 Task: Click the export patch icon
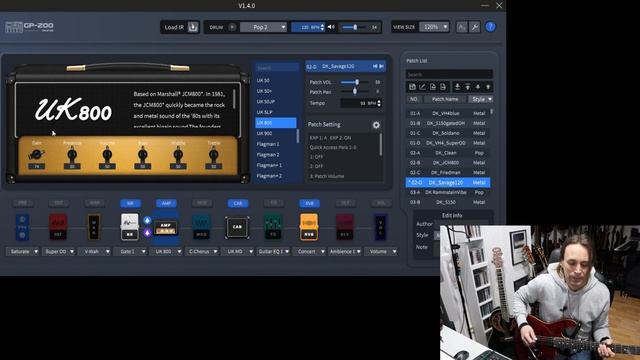pos(468,87)
